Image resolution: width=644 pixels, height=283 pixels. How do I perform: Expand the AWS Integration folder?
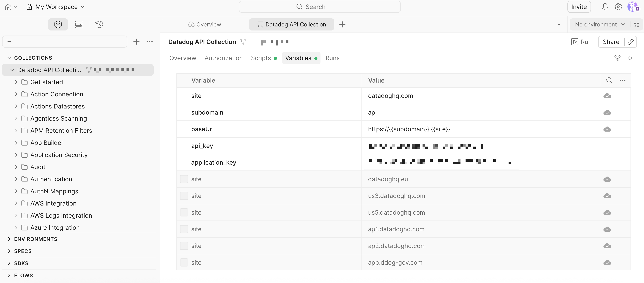(16, 203)
